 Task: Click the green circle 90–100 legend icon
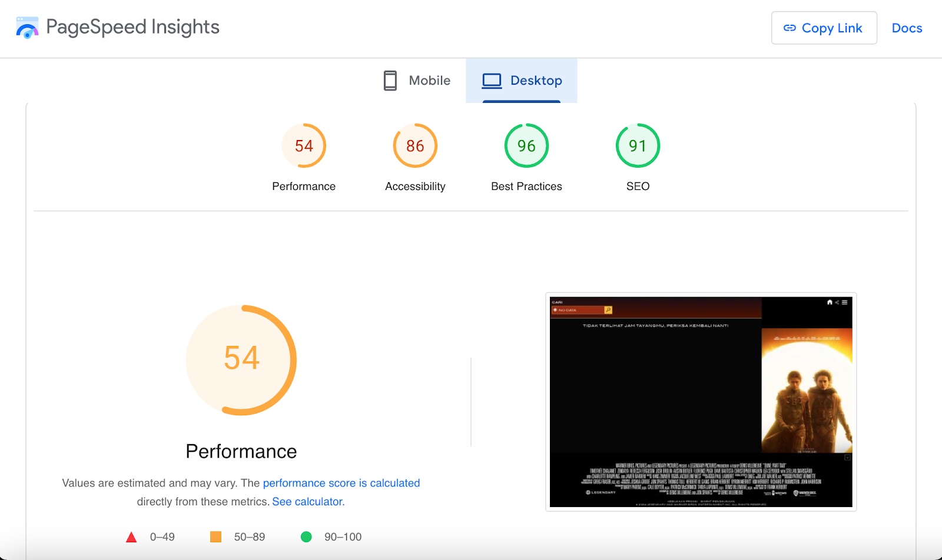[x=306, y=536]
